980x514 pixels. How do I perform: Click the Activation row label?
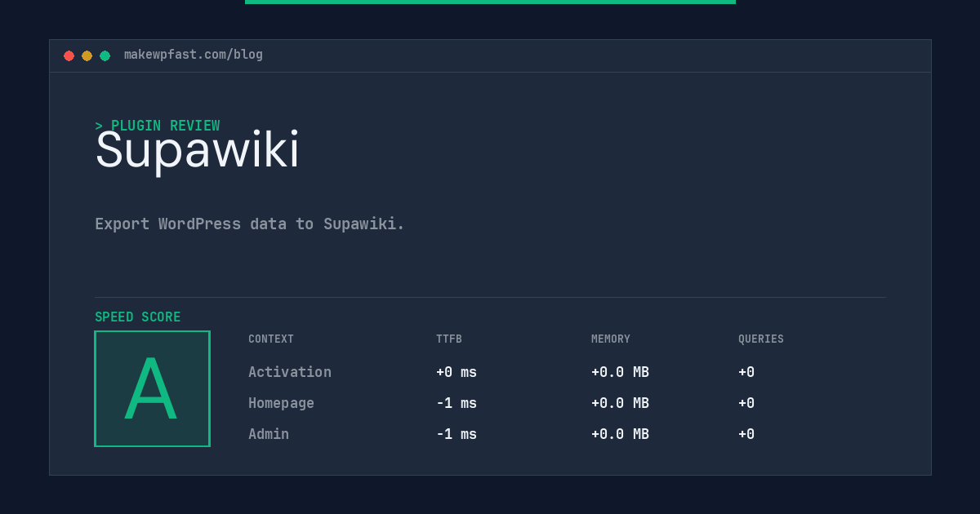click(x=290, y=372)
